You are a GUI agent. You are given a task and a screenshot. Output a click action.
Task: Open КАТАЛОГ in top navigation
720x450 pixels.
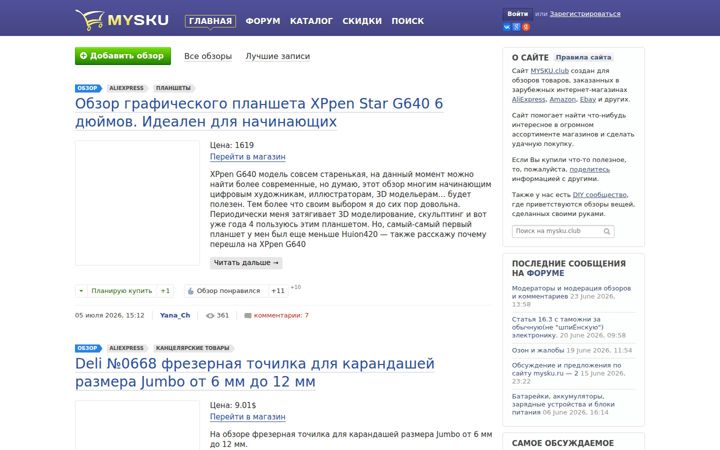[311, 21]
